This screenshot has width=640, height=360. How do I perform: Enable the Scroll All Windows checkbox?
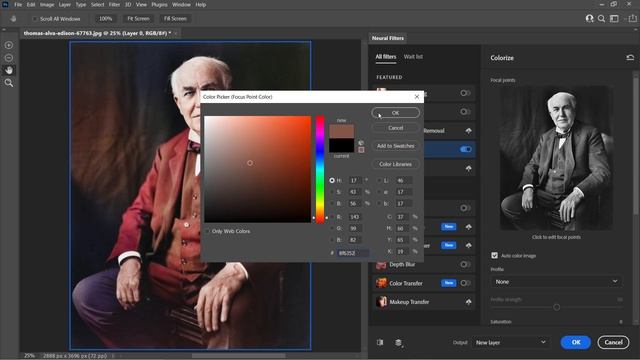[35, 19]
